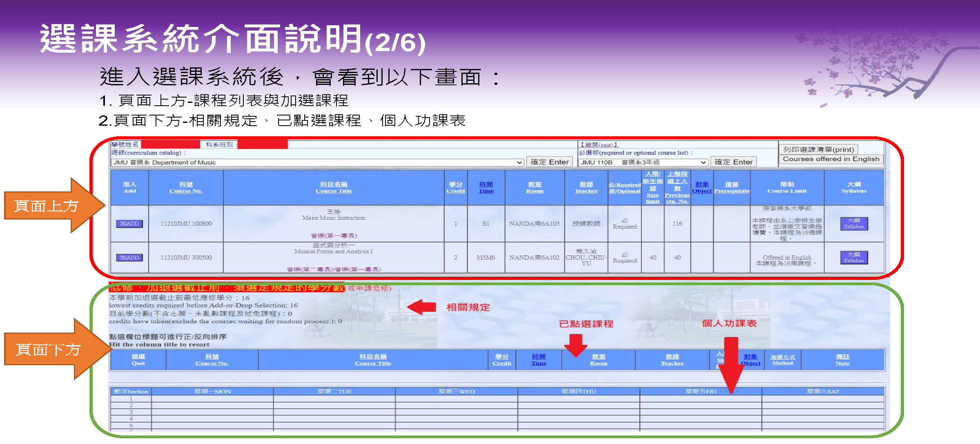The height and width of the screenshot is (444, 980).
Task: Click Room header in the Quit table
Action: (599, 360)
